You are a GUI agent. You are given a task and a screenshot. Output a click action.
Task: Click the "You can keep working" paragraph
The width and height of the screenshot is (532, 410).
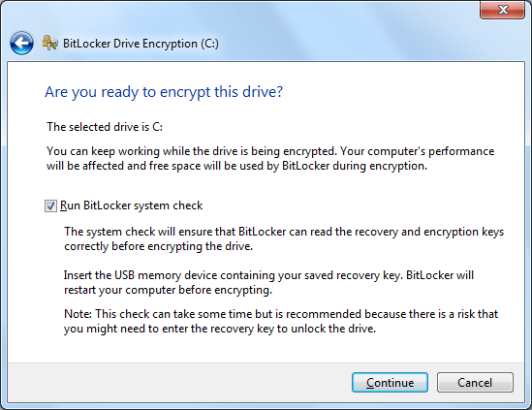click(x=270, y=159)
